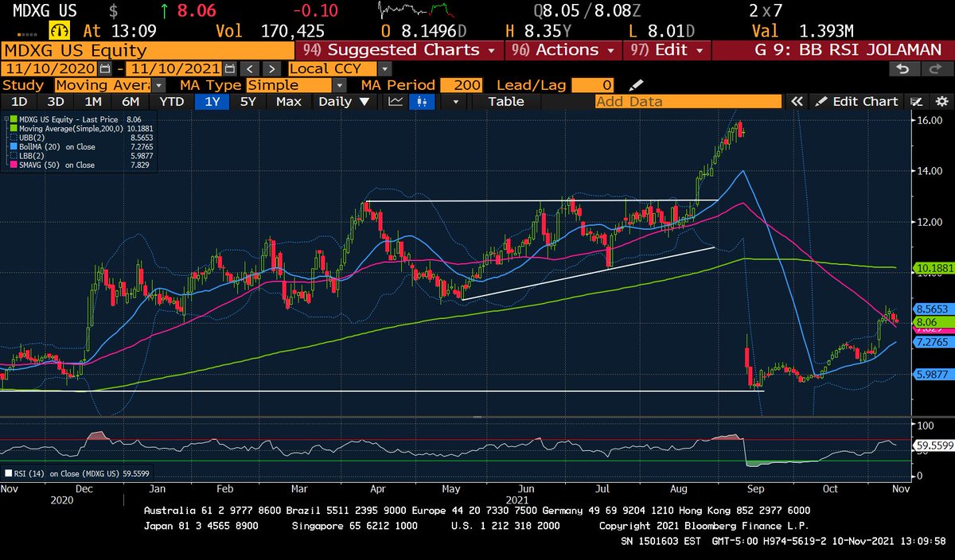Viewport: 955px width, 560px height.
Task: Click dotted UBB(2) legend swatch
Action: tap(13, 137)
